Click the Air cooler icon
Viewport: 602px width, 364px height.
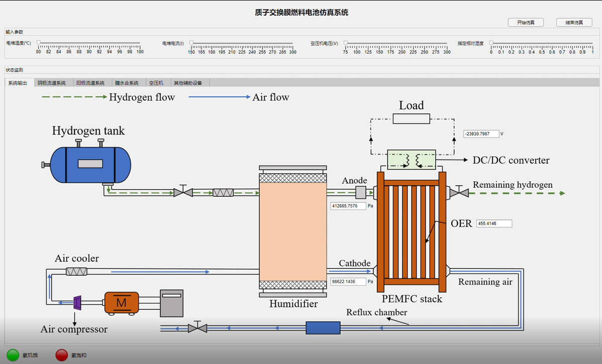75,271
